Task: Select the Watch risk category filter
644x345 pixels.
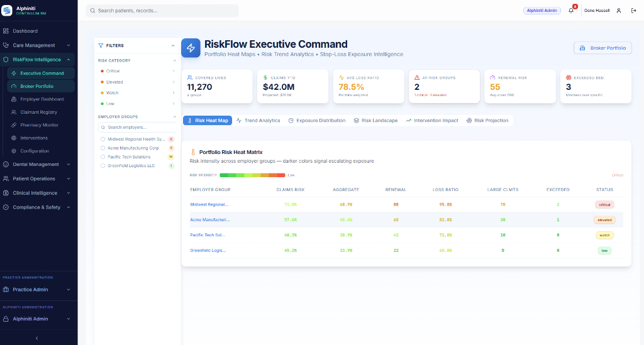Action: pyautogui.click(x=137, y=93)
